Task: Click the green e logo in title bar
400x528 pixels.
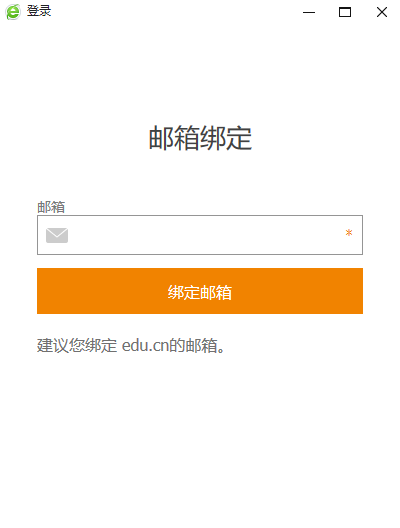Action: coord(13,12)
